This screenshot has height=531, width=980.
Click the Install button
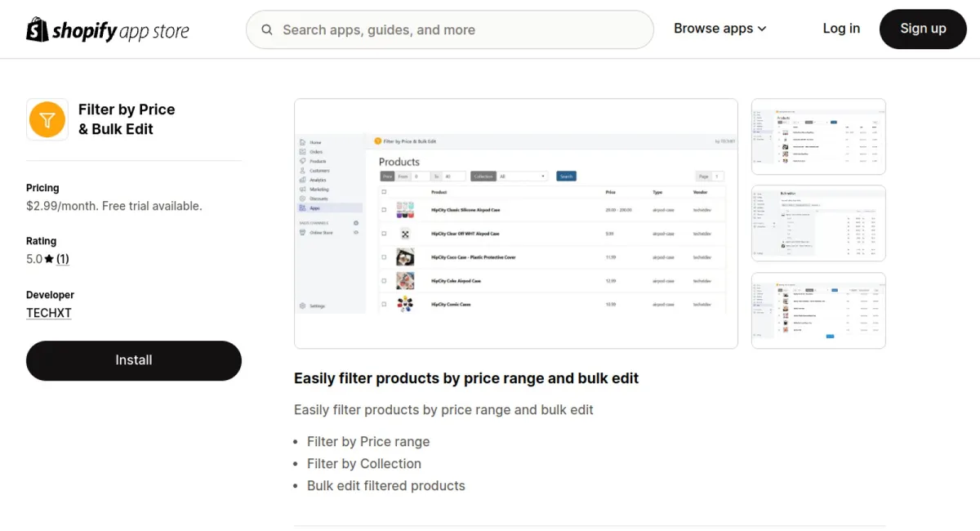[133, 360]
